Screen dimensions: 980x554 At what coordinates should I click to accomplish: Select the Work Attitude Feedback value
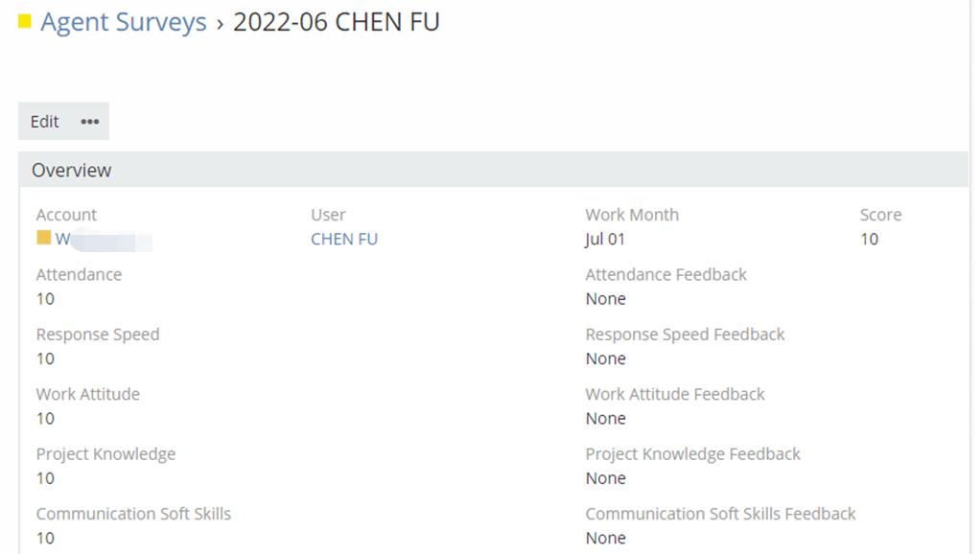click(x=605, y=418)
